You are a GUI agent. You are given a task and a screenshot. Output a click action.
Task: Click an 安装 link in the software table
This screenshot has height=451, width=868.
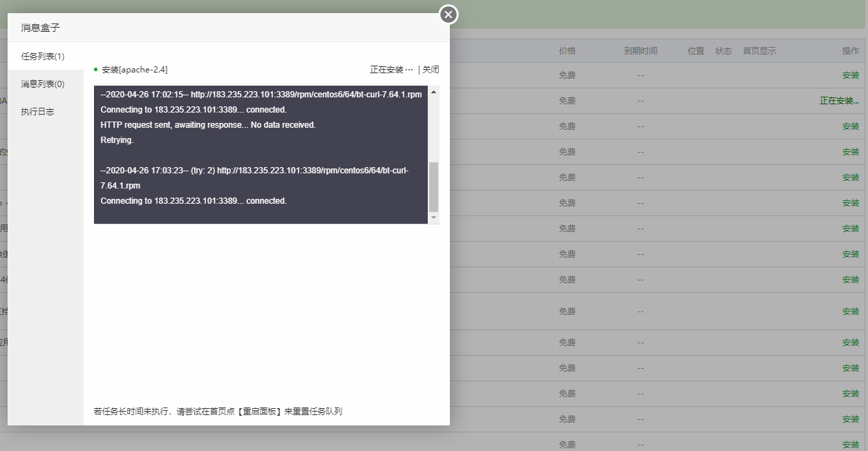click(x=850, y=126)
